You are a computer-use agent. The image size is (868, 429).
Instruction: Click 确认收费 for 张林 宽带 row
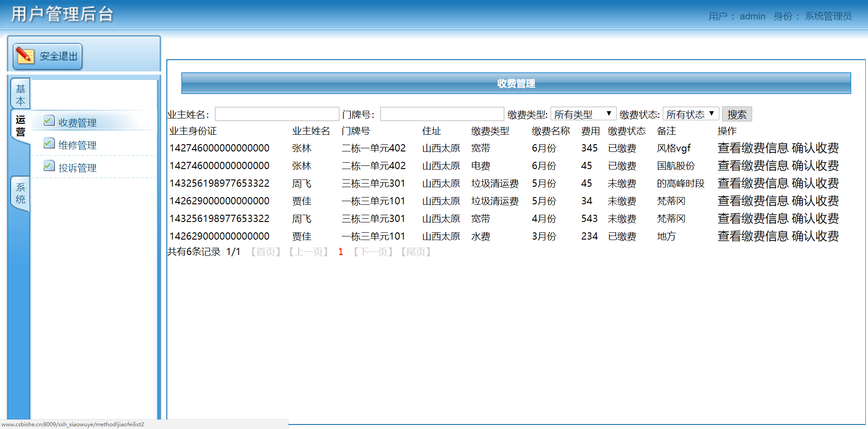tap(815, 148)
